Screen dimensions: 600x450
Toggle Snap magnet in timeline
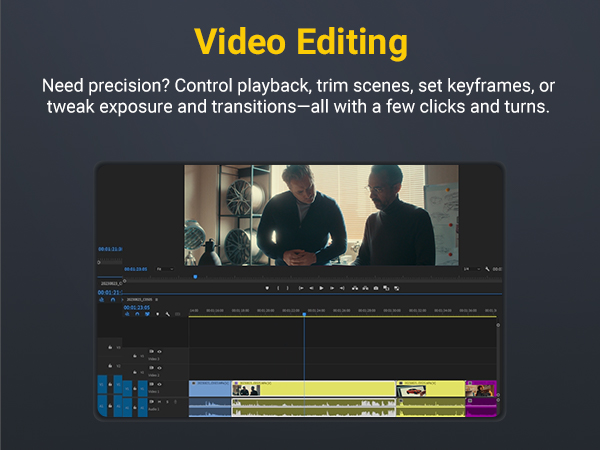[137, 314]
